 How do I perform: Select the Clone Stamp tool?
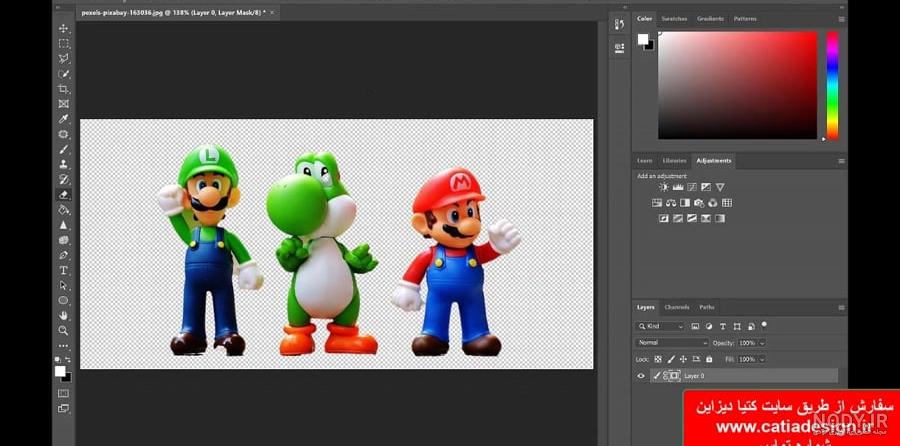point(64,164)
